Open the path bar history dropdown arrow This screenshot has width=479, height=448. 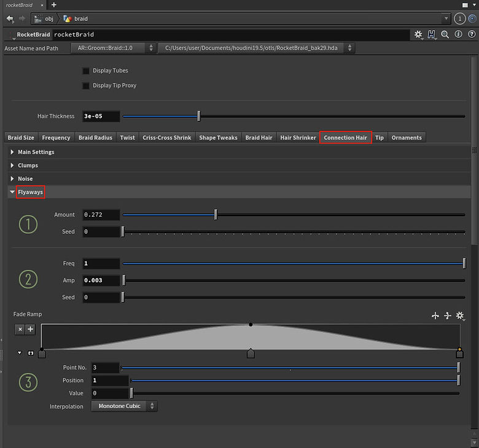click(446, 18)
